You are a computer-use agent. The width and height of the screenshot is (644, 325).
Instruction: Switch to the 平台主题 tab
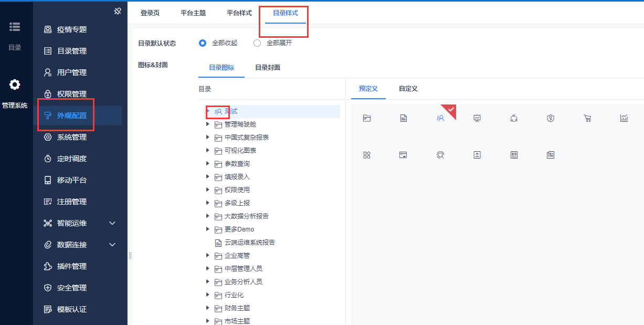[x=193, y=13]
